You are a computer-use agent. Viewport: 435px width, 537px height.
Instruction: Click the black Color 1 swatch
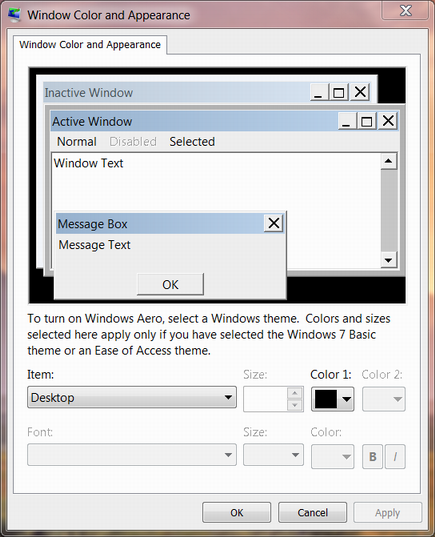[x=326, y=399]
